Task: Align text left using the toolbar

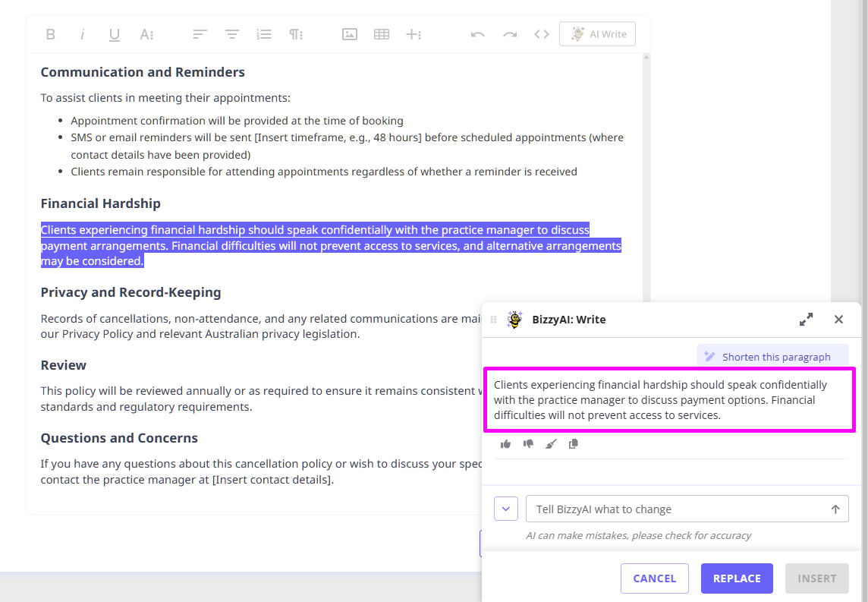Action: 200,34
